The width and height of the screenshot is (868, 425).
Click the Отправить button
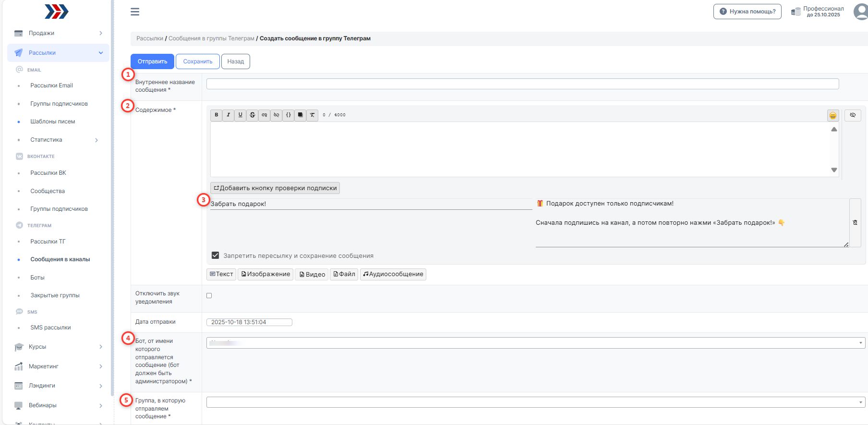[152, 61]
